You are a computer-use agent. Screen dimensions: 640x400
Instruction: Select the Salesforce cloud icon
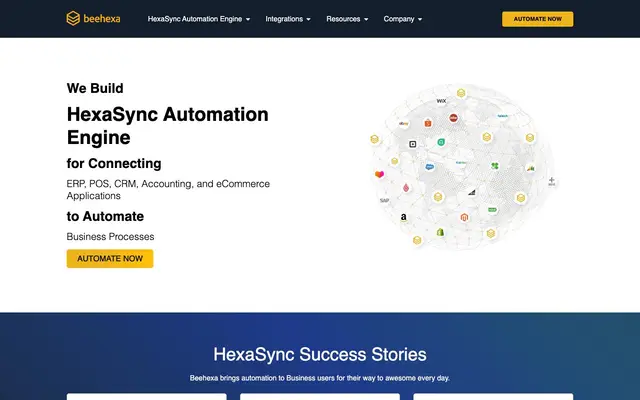(x=429, y=167)
